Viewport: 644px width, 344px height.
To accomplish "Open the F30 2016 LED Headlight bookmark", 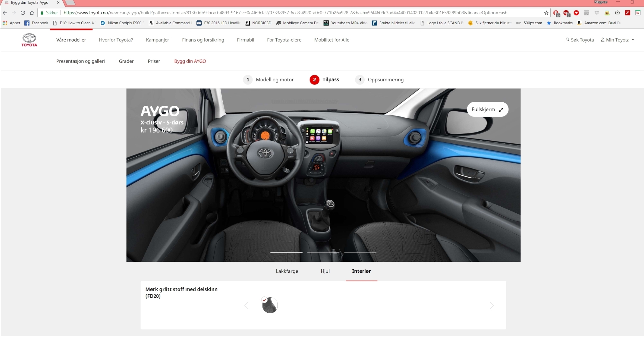I will 218,23.
